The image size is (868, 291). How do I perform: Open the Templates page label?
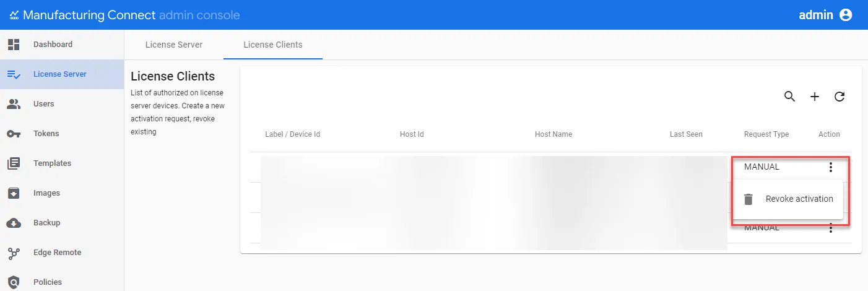click(x=52, y=163)
